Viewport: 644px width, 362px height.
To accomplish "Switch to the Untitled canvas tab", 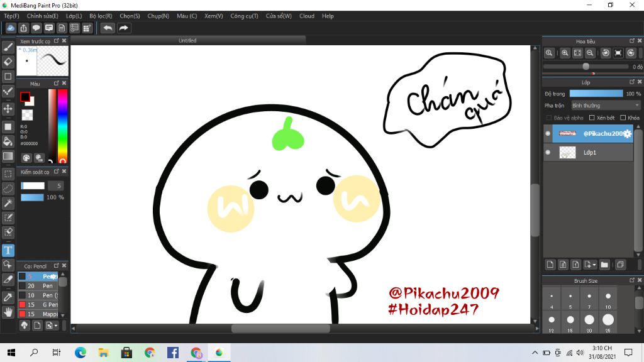I will click(187, 40).
